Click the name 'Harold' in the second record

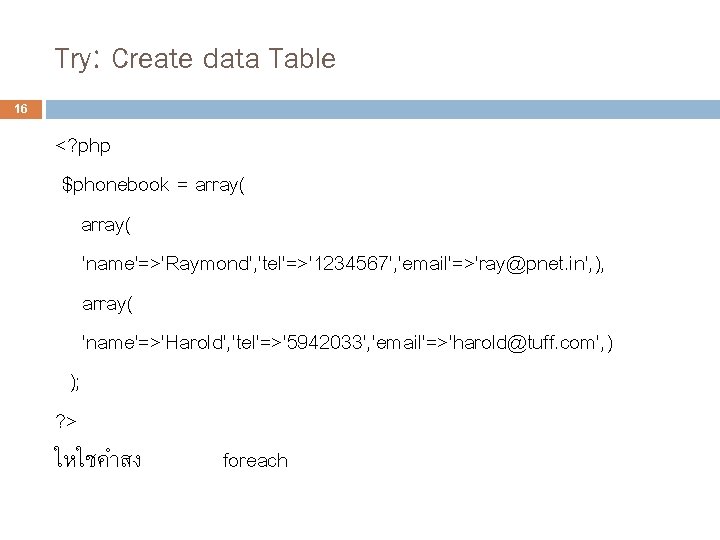[x=194, y=343]
